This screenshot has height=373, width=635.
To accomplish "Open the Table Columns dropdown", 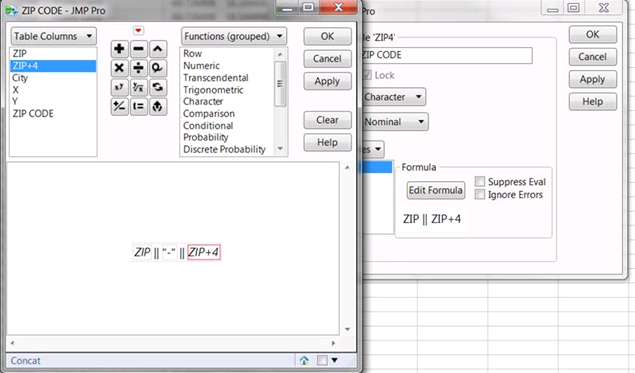I will pyautogui.click(x=53, y=36).
